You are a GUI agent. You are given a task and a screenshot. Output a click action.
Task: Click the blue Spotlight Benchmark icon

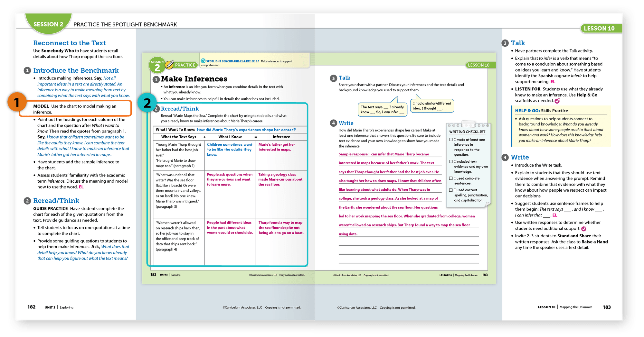(203, 61)
